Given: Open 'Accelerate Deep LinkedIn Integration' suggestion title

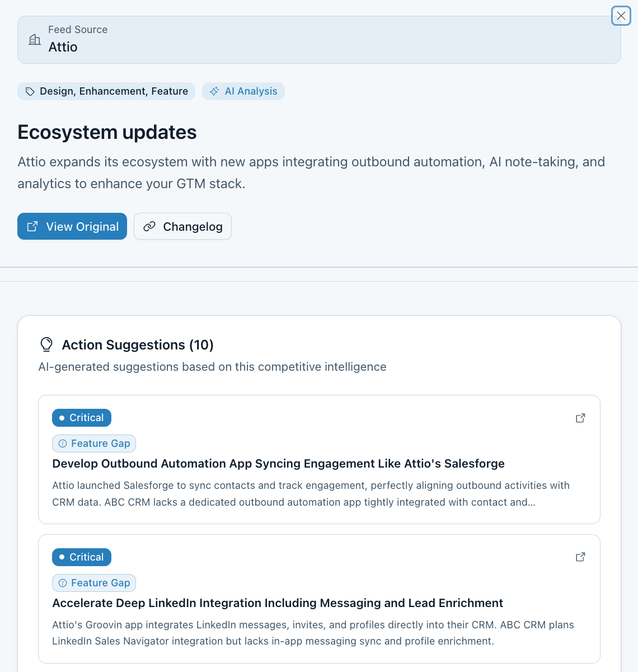Looking at the screenshot, I should (x=278, y=603).
